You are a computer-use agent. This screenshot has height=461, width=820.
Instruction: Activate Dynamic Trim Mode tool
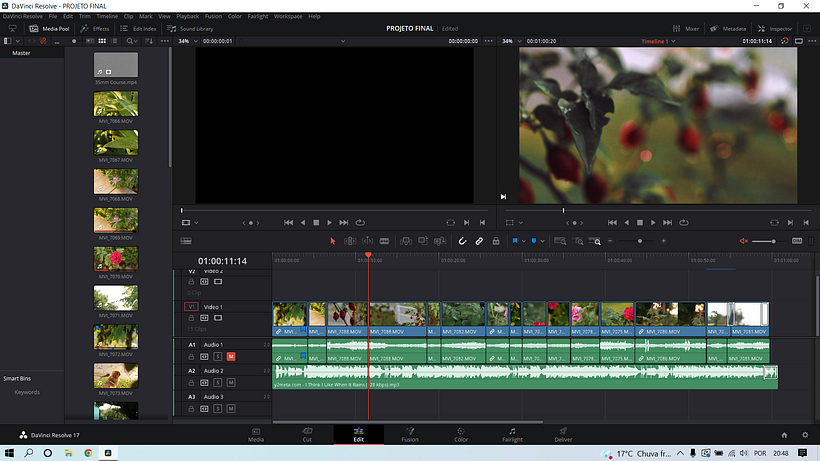368,241
